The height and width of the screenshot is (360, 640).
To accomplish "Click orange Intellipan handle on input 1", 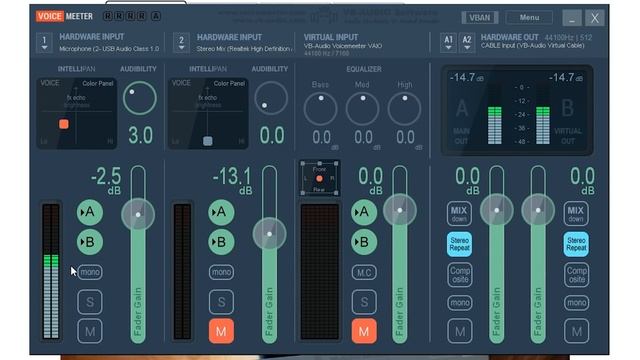I will point(64,124).
